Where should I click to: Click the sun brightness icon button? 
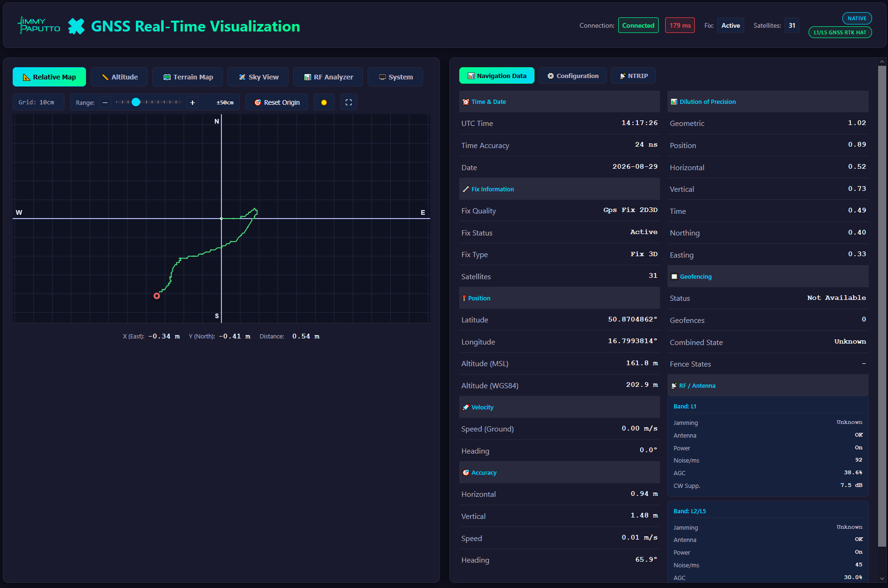click(324, 102)
